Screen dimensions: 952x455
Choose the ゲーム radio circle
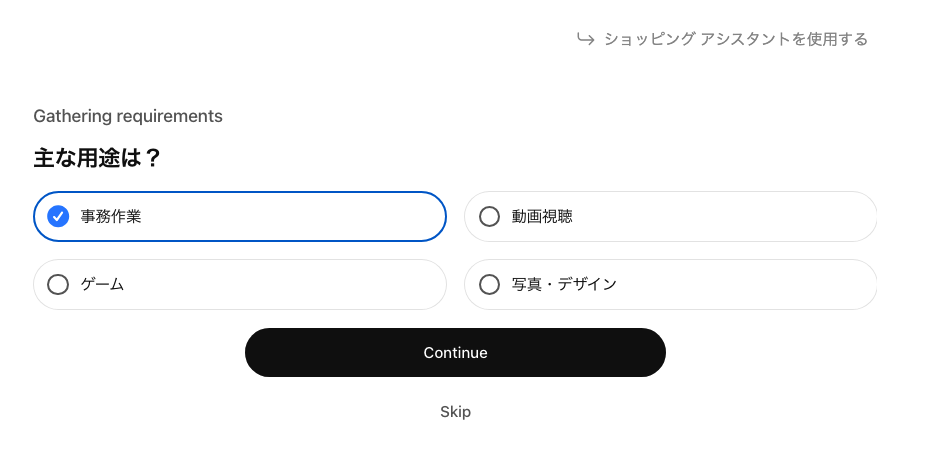58,285
